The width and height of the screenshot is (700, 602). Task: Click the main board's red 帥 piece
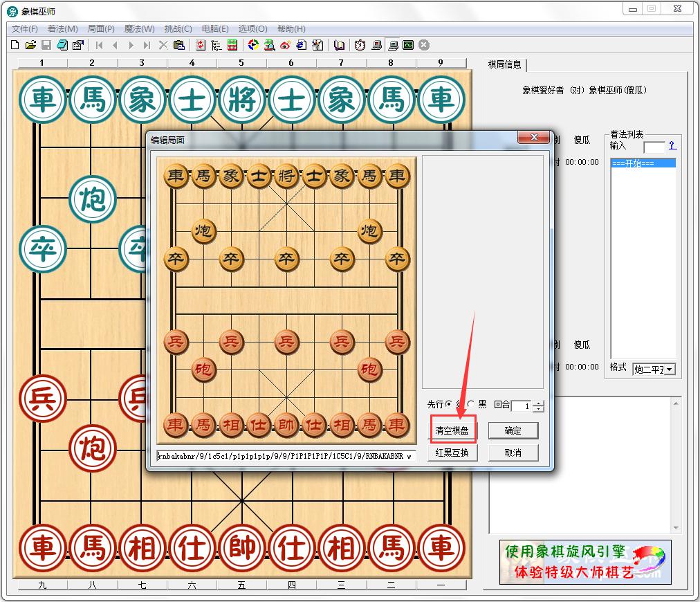[242, 548]
